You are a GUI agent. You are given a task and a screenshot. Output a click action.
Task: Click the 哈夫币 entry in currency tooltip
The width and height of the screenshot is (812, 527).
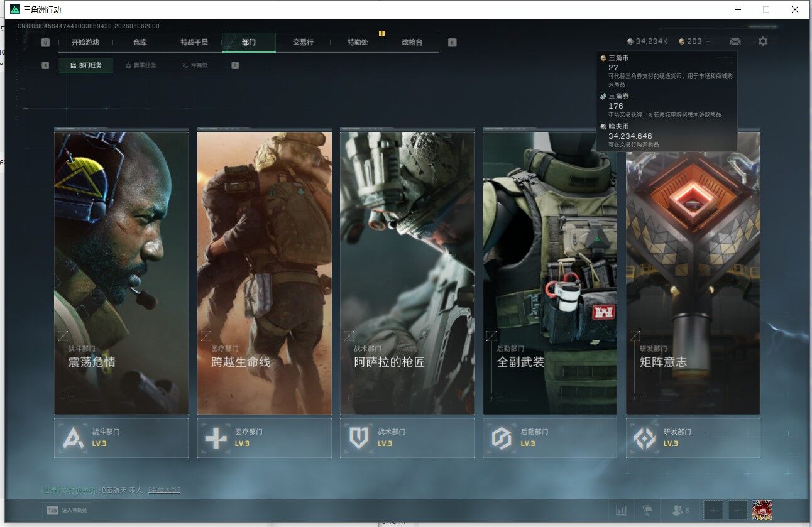tap(667, 135)
